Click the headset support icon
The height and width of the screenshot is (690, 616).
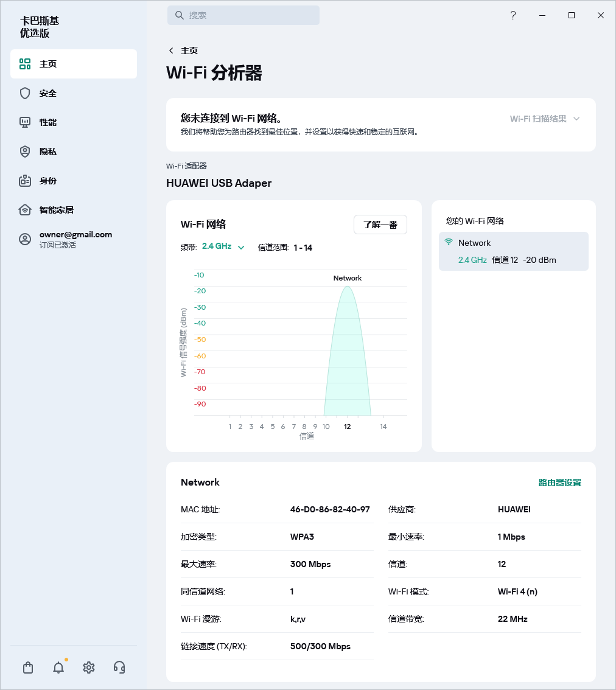click(119, 667)
